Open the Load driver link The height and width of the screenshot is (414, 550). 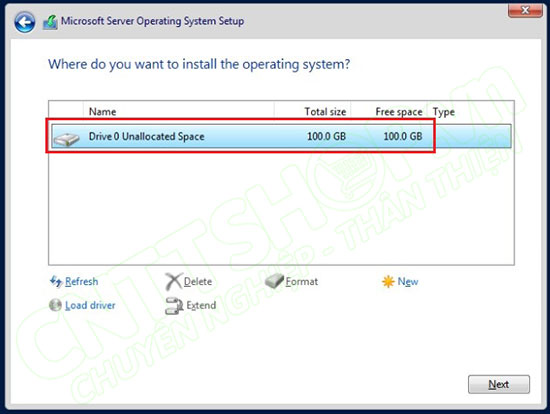pyautogui.click(x=90, y=305)
